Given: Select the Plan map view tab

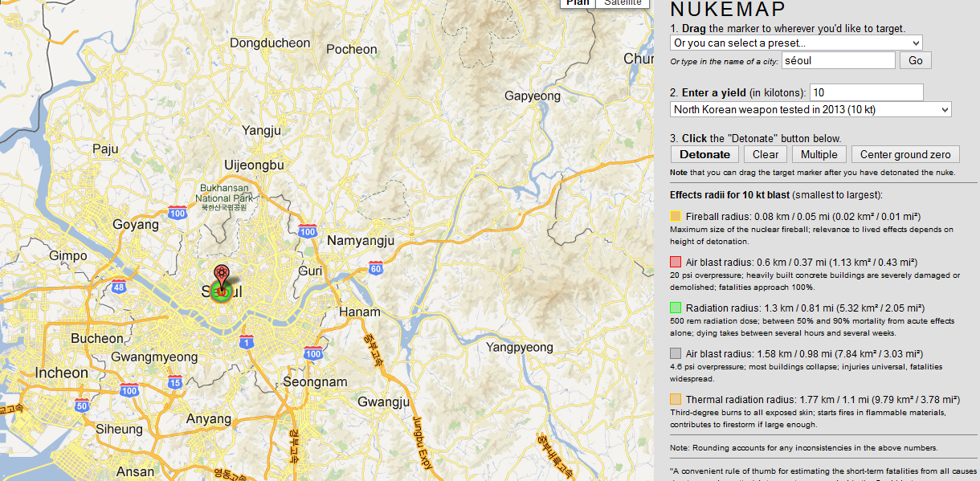Looking at the screenshot, I should 577,2.
